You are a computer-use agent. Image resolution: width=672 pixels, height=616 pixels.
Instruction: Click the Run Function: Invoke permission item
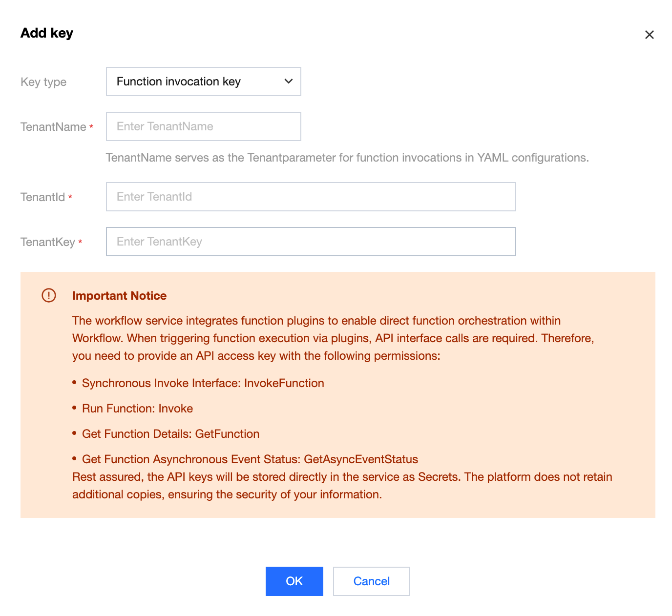pos(137,409)
